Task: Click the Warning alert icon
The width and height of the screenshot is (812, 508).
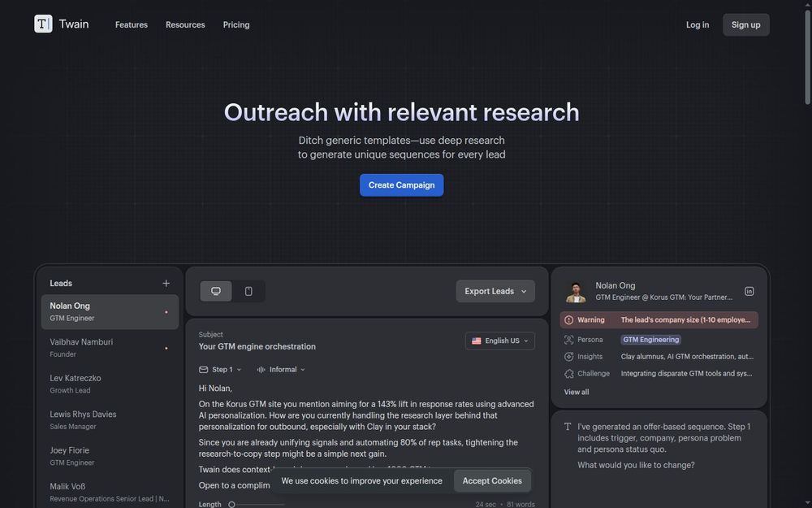Action: coord(568,319)
